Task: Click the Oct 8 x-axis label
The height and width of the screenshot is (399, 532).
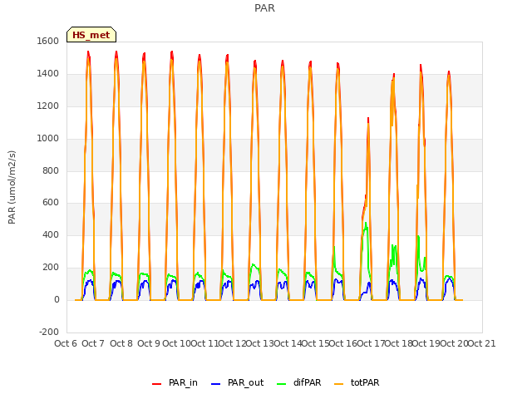Action: (x=121, y=343)
